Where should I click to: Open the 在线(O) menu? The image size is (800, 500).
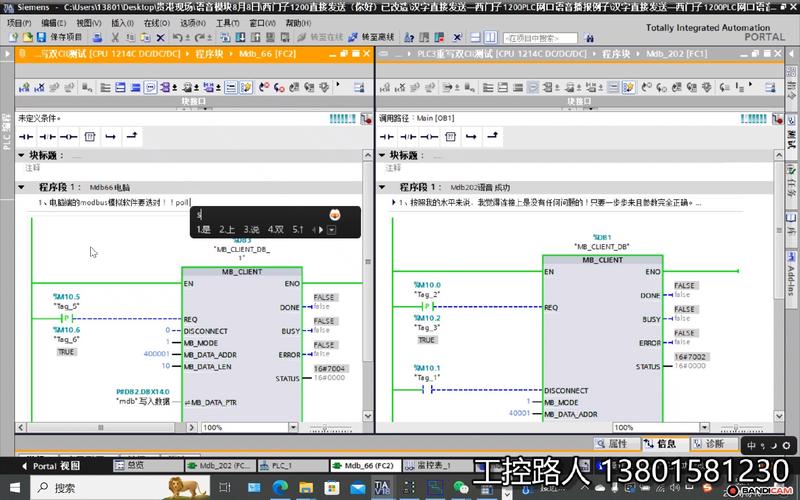point(155,22)
